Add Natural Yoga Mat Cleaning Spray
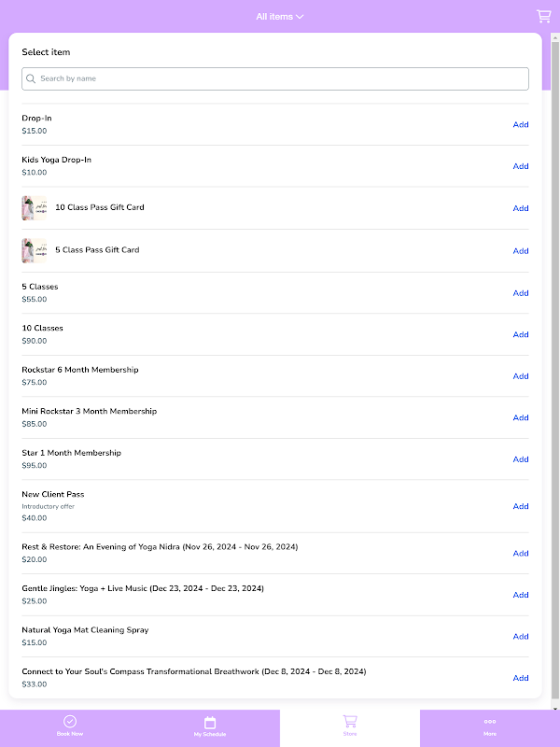 click(521, 637)
